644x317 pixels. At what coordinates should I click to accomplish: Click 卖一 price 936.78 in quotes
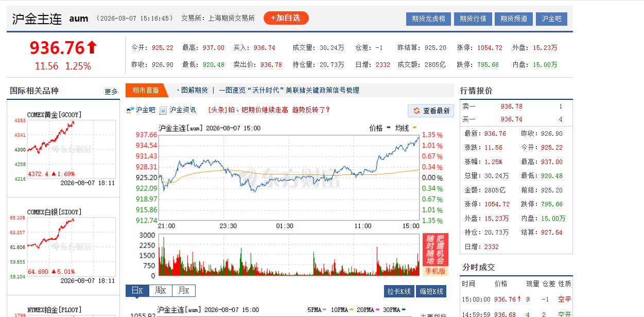[x=511, y=107]
